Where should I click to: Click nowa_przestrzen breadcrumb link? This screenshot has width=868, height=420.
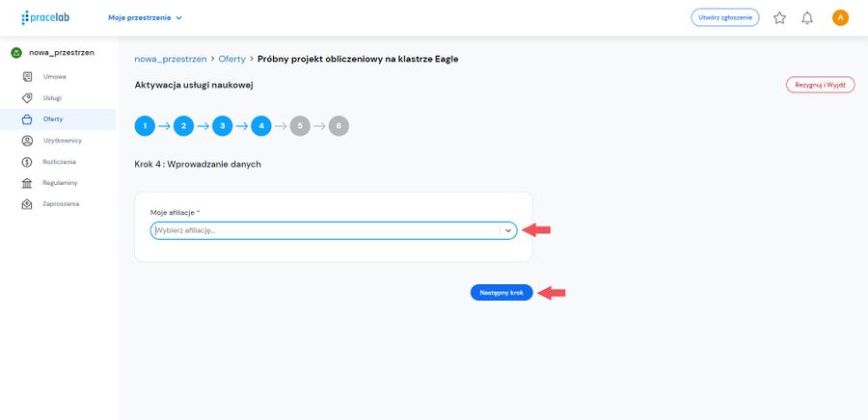[x=171, y=59]
